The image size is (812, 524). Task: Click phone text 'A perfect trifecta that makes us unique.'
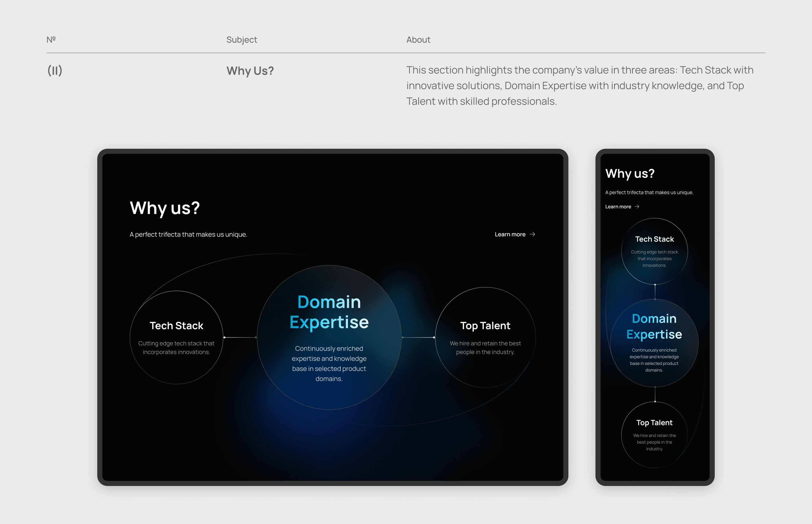pyautogui.click(x=649, y=193)
